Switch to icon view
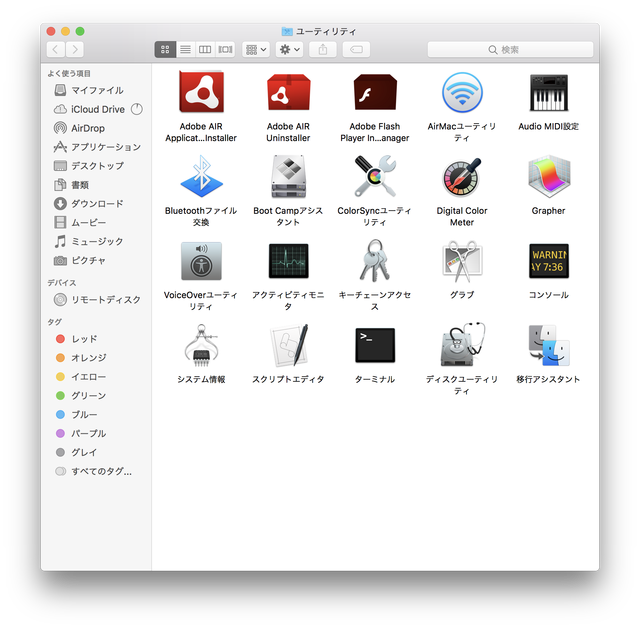 [165, 49]
